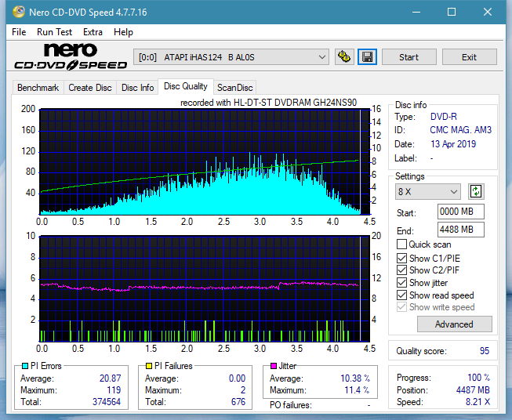Click the save floppy disk icon

[x=368, y=57]
